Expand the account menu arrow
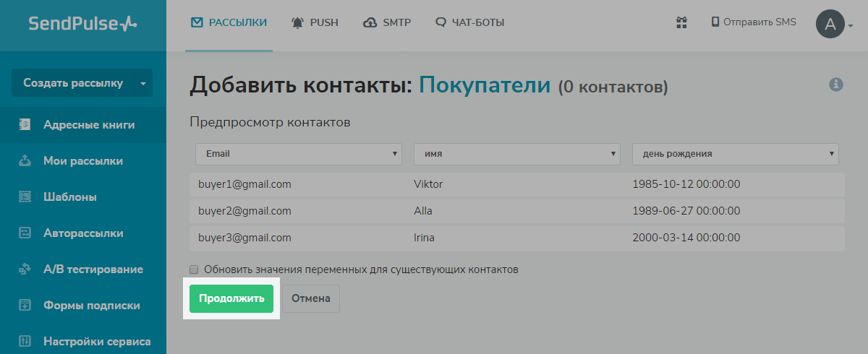868x354 pixels. pyautogui.click(x=851, y=26)
